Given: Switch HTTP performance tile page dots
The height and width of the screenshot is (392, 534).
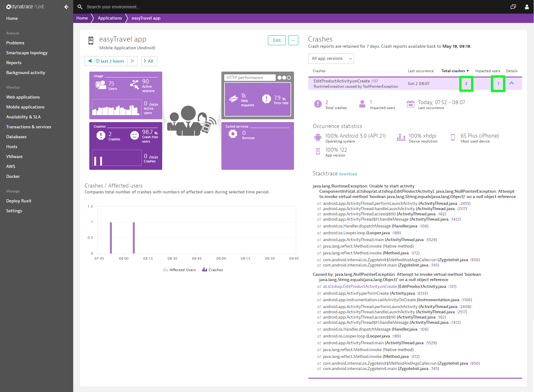Looking at the screenshot, I should click(284, 78).
